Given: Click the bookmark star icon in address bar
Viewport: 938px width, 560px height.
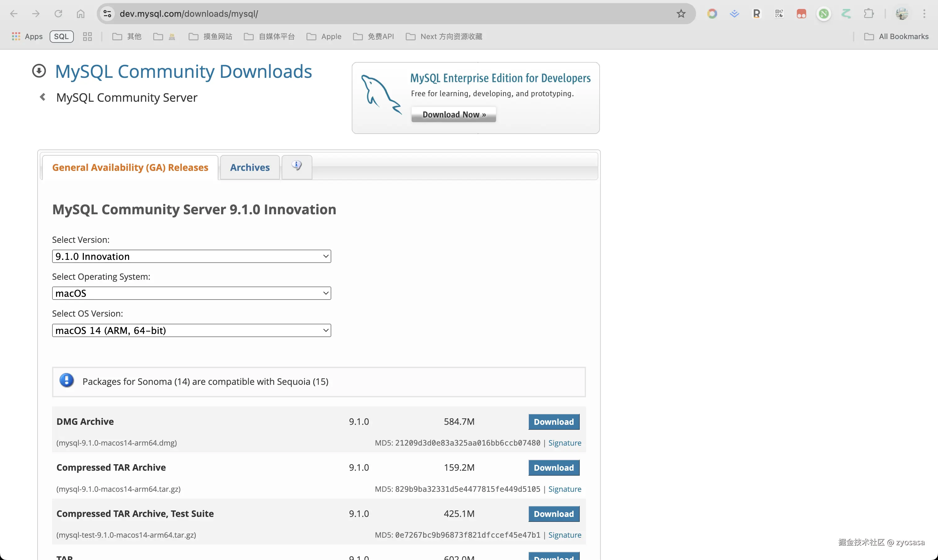Looking at the screenshot, I should point(681,14).
